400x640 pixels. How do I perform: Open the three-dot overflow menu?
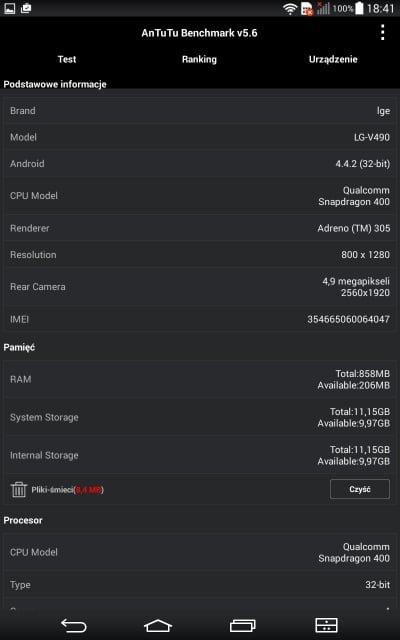[382, 32]
